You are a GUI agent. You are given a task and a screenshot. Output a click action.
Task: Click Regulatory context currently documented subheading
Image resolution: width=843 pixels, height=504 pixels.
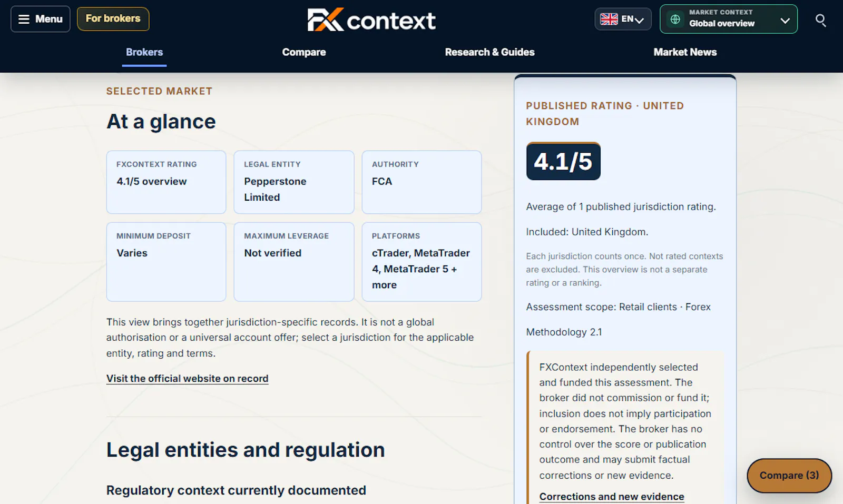coord(236,490)
